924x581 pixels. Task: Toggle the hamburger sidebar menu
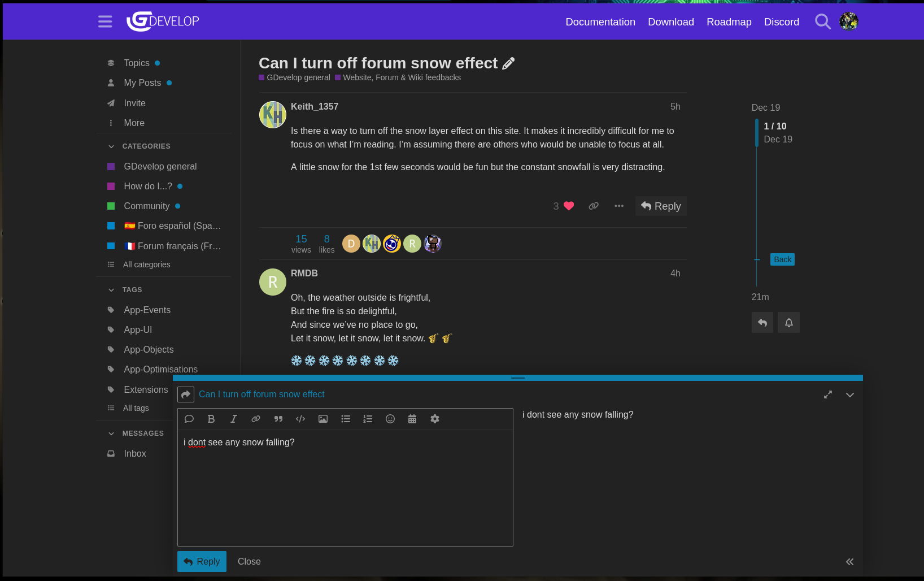click(x=105, y=22)
